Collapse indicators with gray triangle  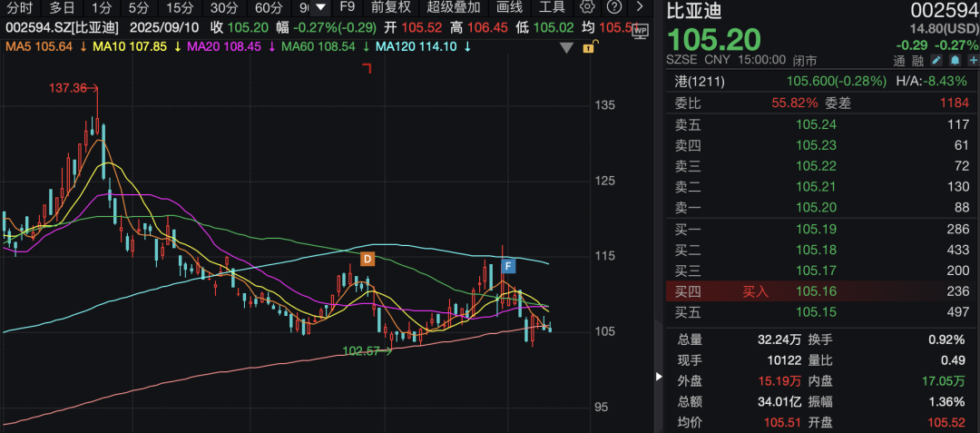coord(567,47)
